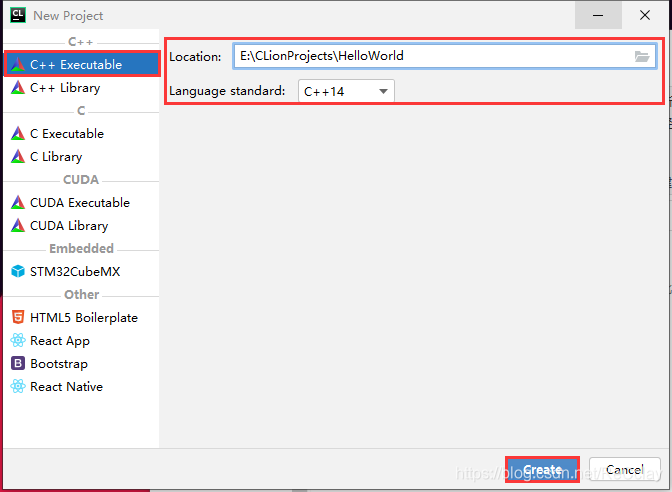Select the CUDA Library project type
Screen dimensions: 672x492
[x=81, y=225]
